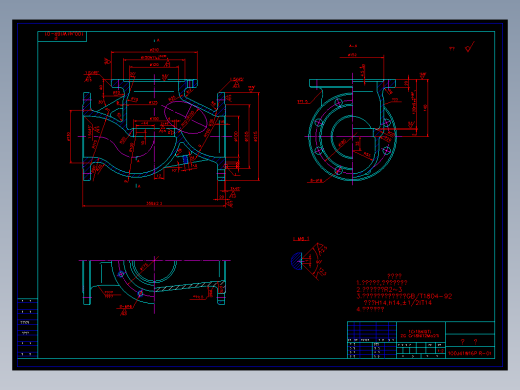520x390 pixels.
Task: Click the bolt-hole callout leader below A-A view
Action: point(317,181)
